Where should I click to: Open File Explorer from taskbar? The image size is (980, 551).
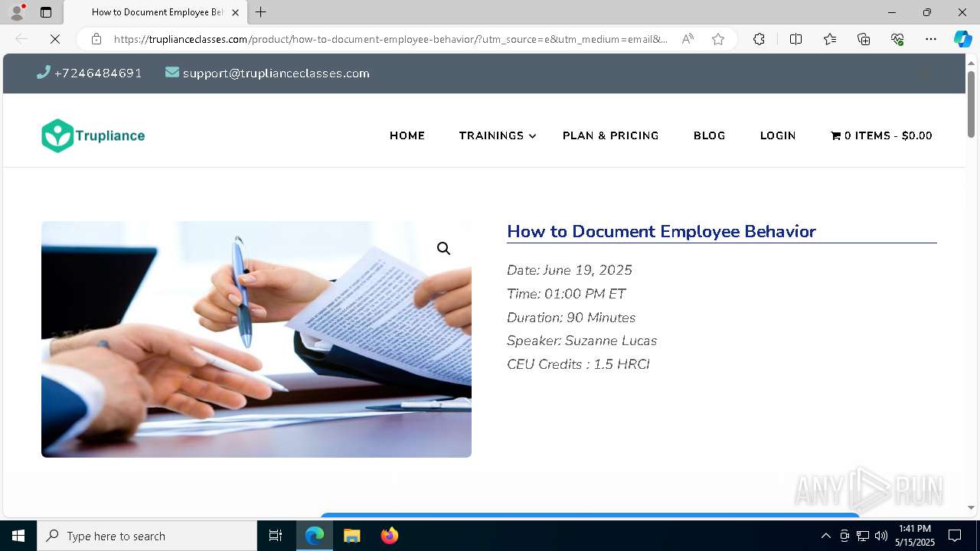(351, 536)
